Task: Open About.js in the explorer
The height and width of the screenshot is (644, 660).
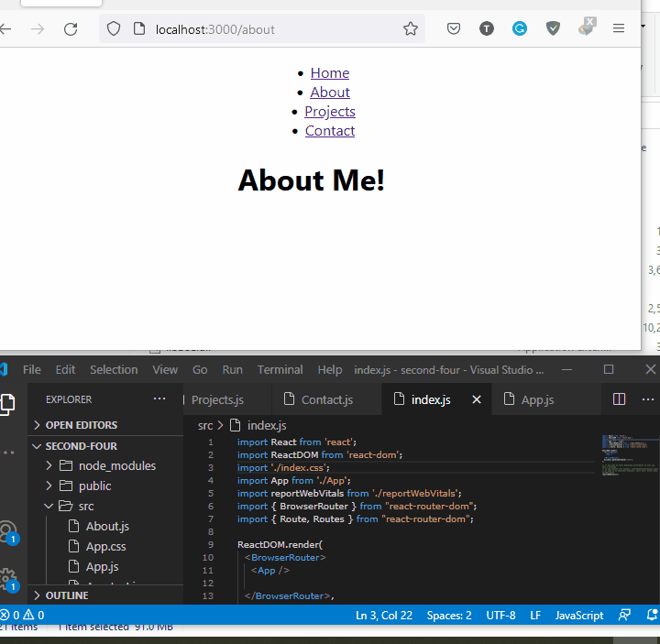Action: point(107,526)
